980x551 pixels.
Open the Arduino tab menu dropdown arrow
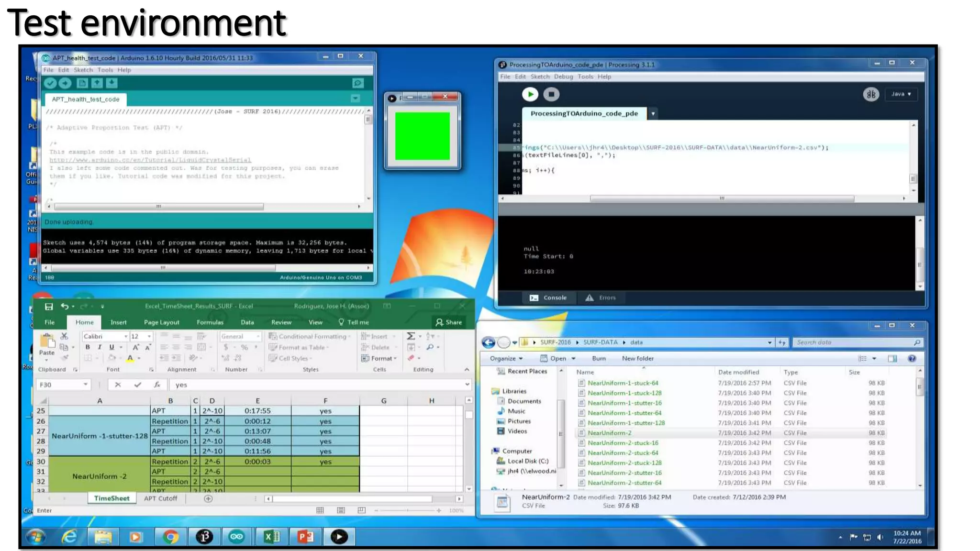point(355,98)
